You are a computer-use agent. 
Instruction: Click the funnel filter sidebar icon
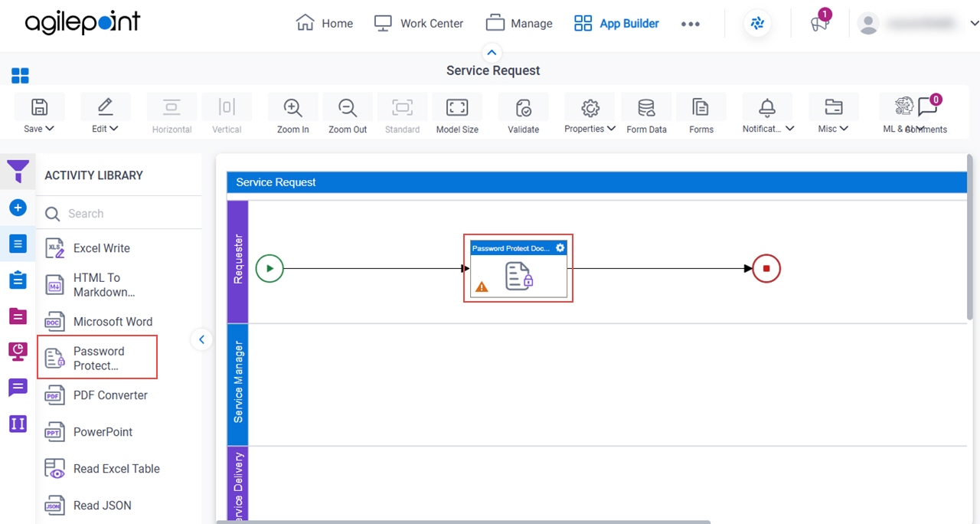pyautogui.click(x=18, y=171)
